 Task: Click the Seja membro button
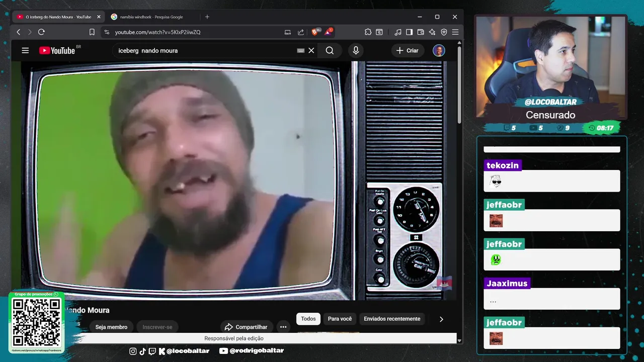[x=111, y=327]
